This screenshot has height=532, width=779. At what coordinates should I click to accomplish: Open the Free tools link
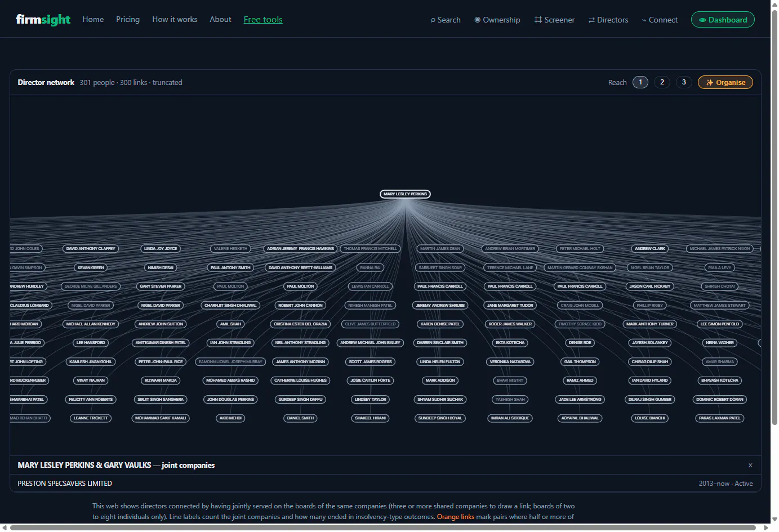click(x=263, y=19)
